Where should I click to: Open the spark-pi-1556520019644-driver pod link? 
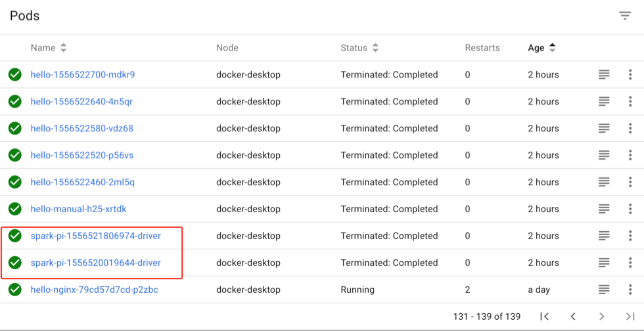pos(96,263)
